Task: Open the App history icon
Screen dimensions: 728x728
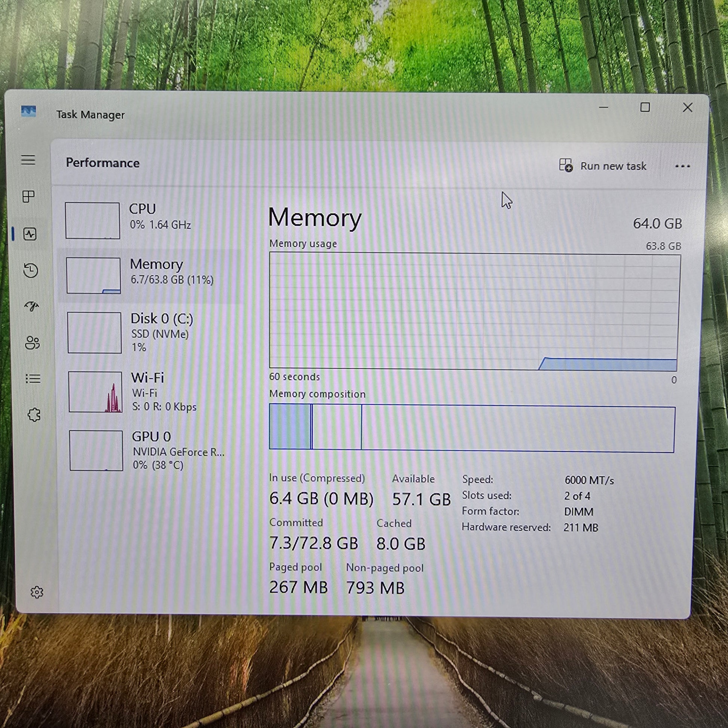Action: (x=31, y=270)
